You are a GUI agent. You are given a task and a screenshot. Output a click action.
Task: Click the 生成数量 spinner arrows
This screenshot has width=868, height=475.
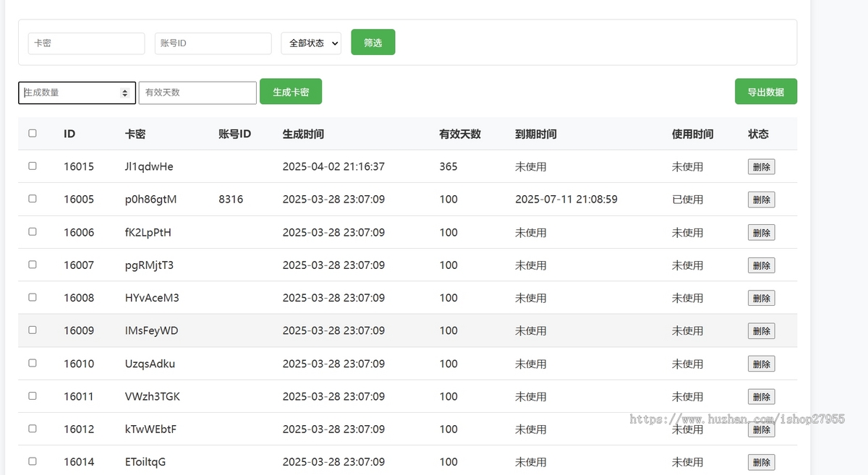tap(124, 93)
